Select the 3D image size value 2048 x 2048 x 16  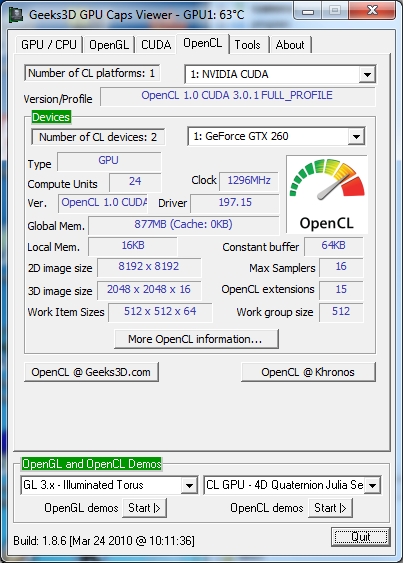pyautogui.click(x=149, y=290)
